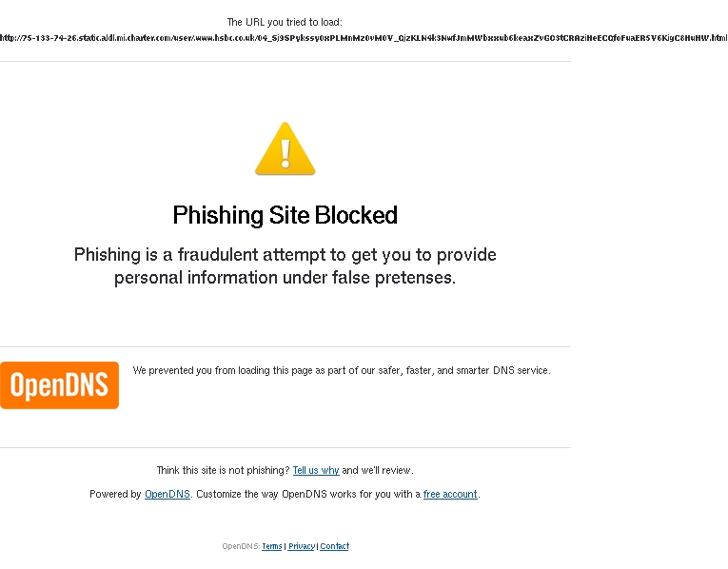Click 'The URL you tried to load' label
The height and width of the screenshot is (569, 728).
[285, 22]
